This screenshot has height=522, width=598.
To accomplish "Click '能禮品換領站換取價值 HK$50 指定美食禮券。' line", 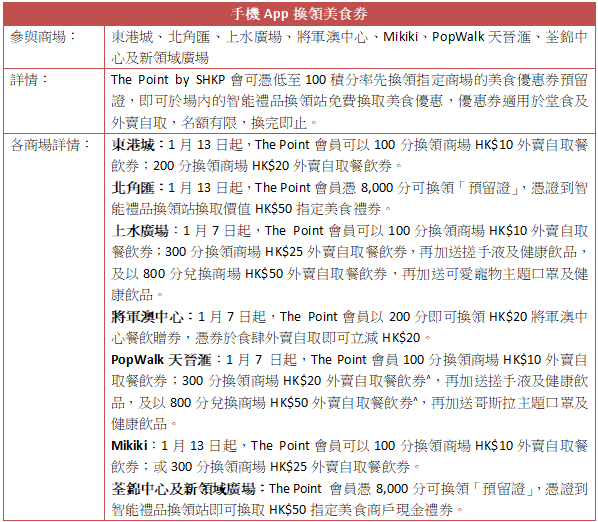I will tap(252, 209).
